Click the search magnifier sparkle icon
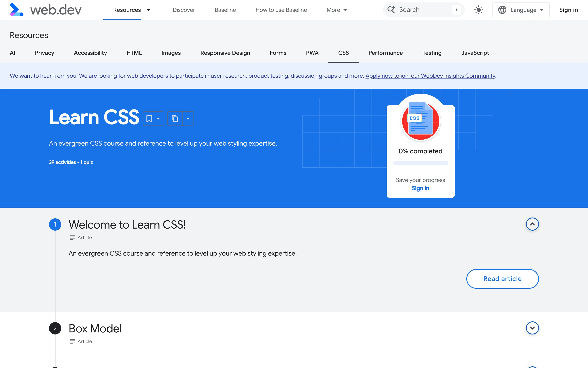 click(391, 10)
